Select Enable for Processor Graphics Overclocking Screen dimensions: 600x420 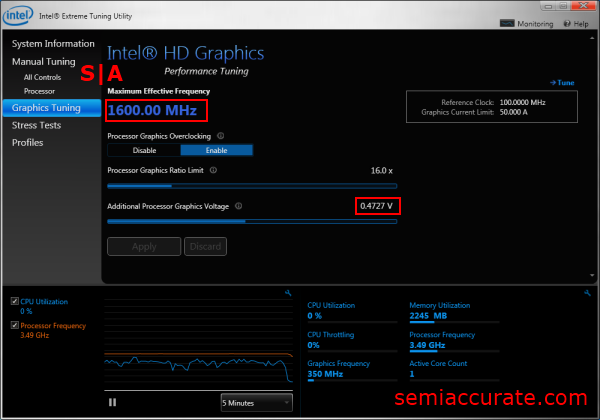(216, 150)
